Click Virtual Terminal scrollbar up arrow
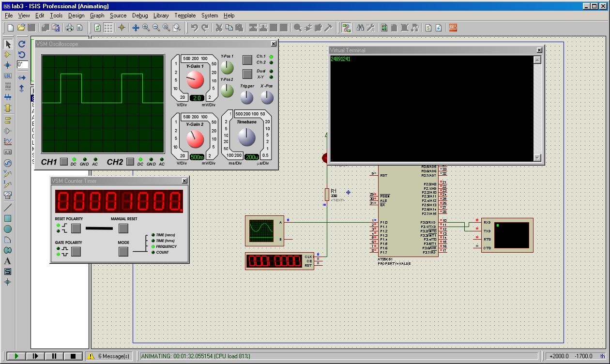Screen dimensions: 610x364 point(537,60)
